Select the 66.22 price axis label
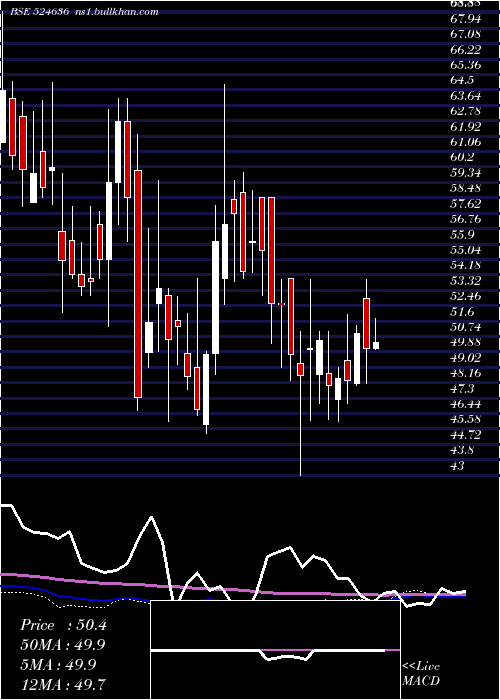Image resolution: width=500 pixels, height=700 pixels. point(466,50)
